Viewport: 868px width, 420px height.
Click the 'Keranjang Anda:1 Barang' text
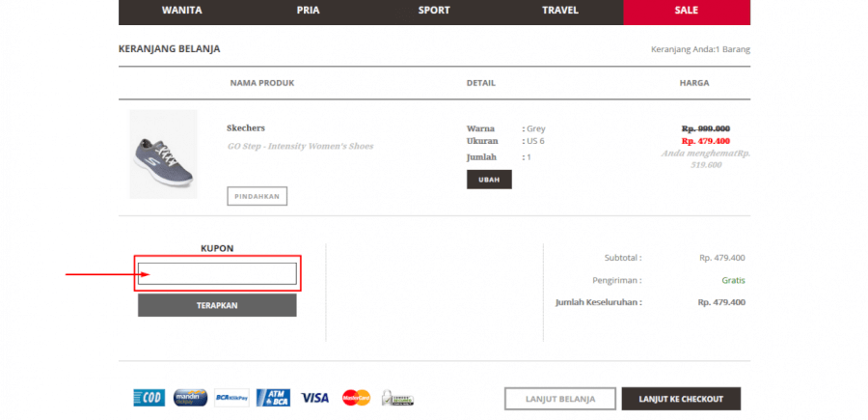[x=700, y=49]
